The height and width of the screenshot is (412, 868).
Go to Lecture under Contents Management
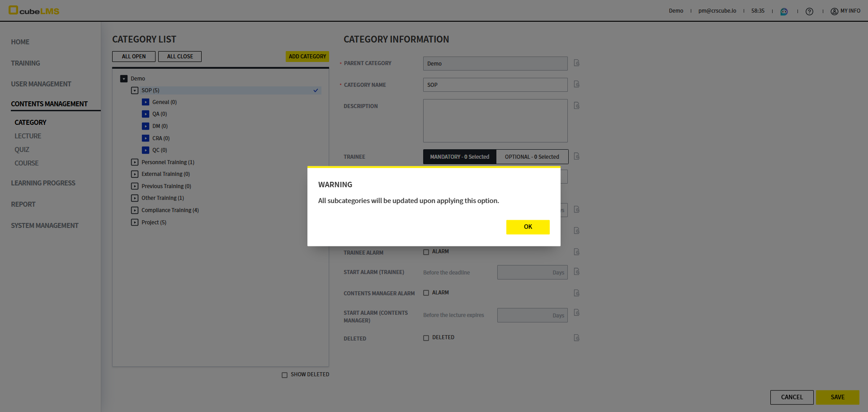coord(28,136)
